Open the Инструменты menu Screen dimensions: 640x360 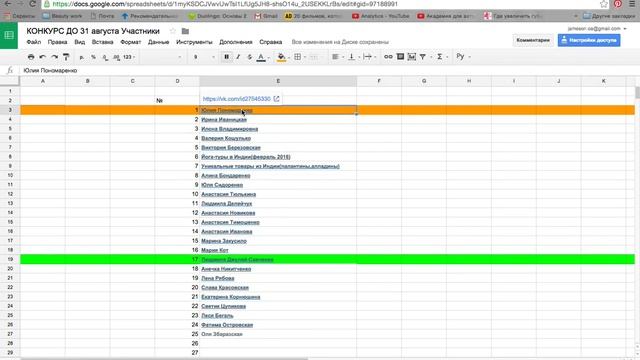click(x=194, y=42)
